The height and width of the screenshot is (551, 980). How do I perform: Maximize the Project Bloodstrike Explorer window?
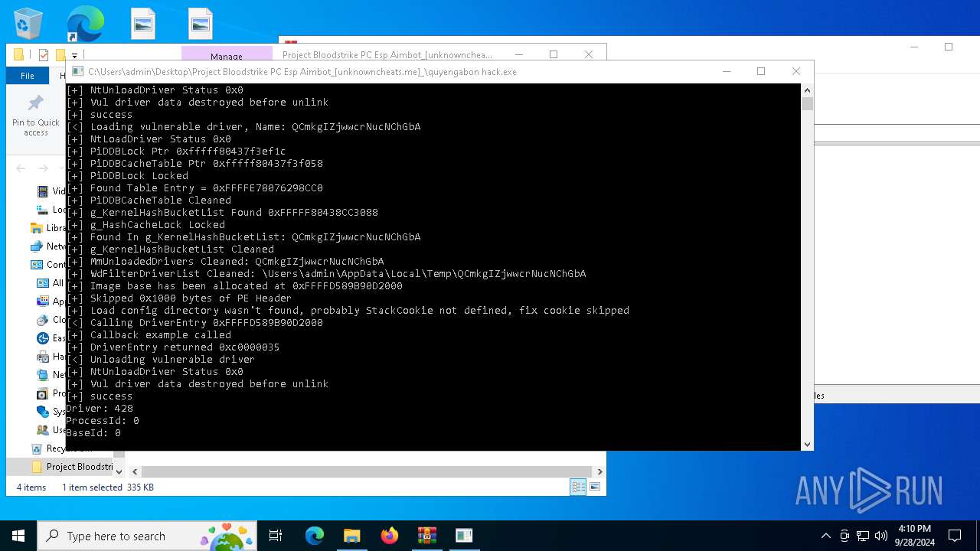pos(554,54)
